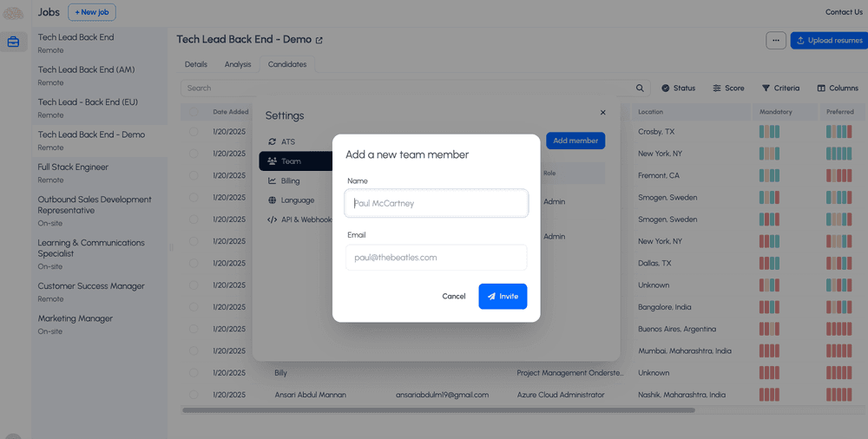Open Language settings section

coord(297,200)
